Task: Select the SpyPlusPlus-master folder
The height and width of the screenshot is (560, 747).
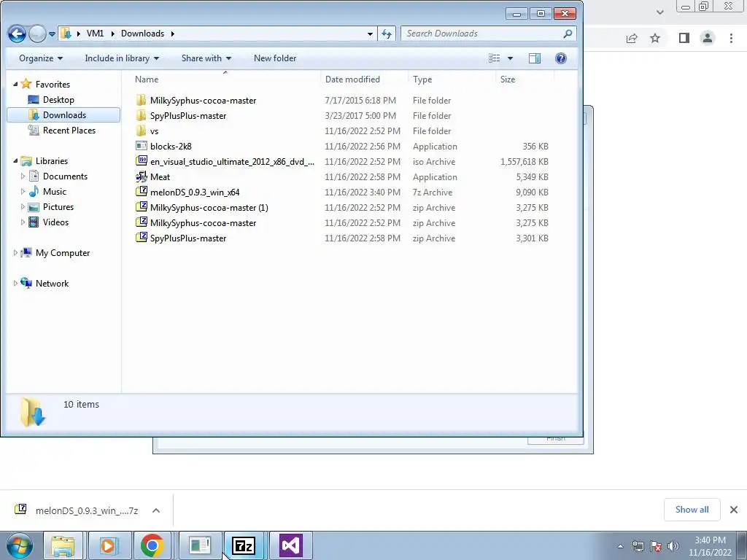Action: tap(187, 116)
